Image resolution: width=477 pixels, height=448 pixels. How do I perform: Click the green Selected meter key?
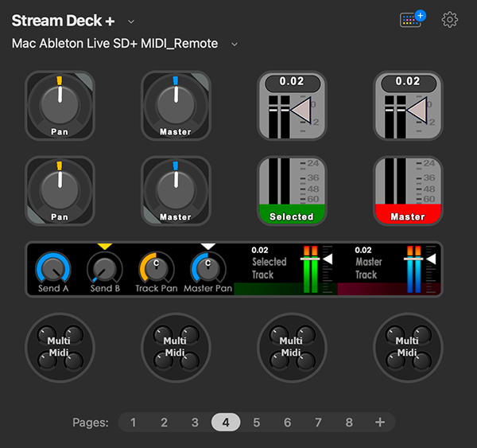point(292,191)
